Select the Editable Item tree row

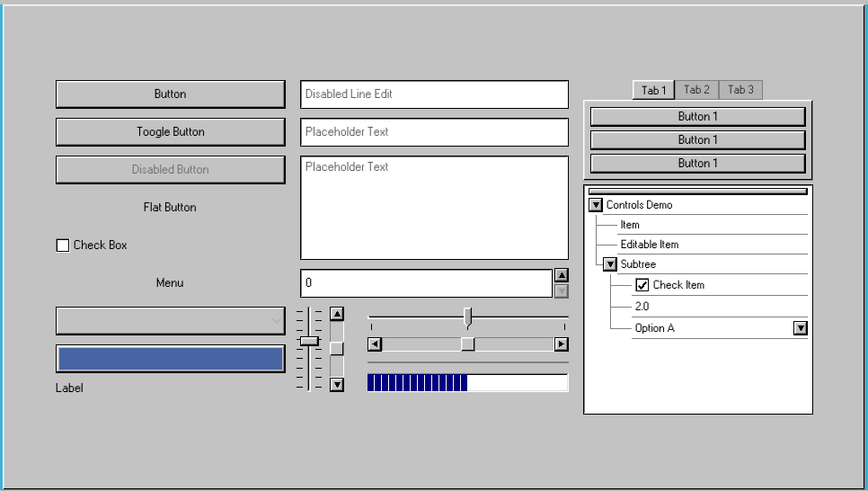(x=713, y=245)
